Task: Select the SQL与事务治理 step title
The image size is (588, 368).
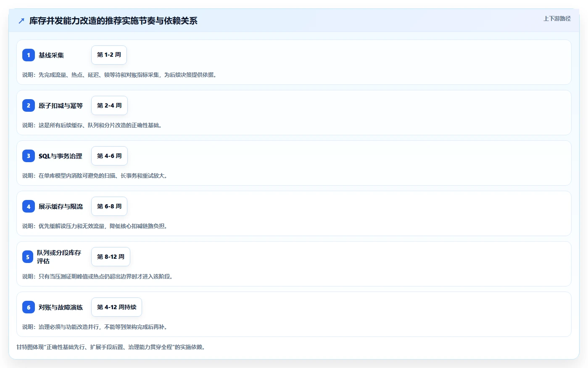Action: 61,156
